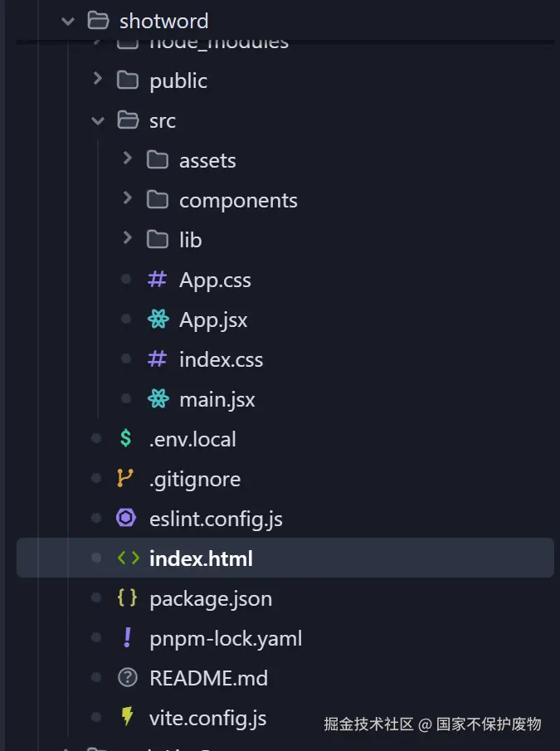The width and height of the screenshot is (560, 751).
Task: Click the question mark icon beside README.md
Action: [x=127, y=678]
